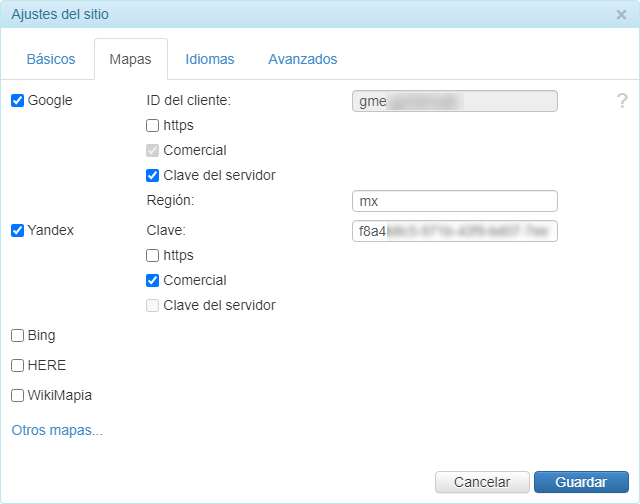Uncheck the Google maps checkbox
This screenshot has height=504, width=640.
[x=18, y=100]
